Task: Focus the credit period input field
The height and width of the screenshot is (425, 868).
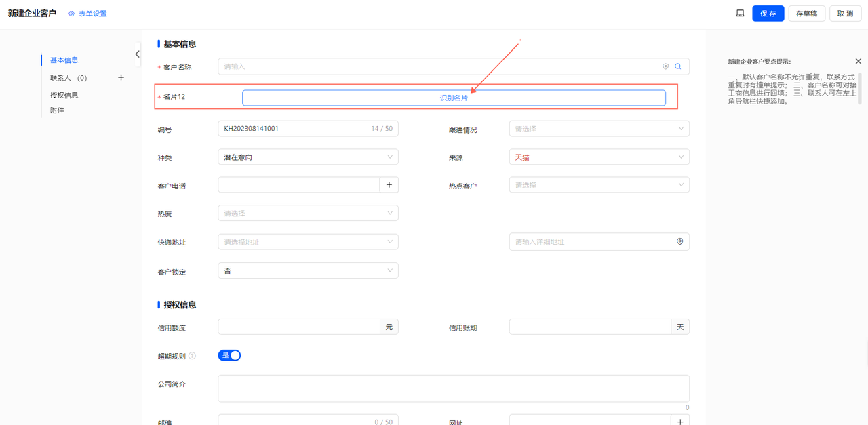Action: pos(590,327)
